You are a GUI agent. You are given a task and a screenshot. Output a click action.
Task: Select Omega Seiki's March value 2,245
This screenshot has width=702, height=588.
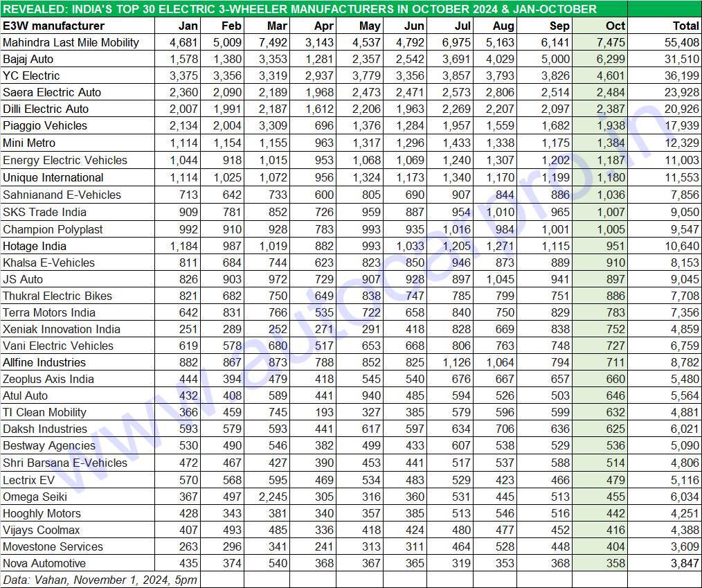point(273,497)
